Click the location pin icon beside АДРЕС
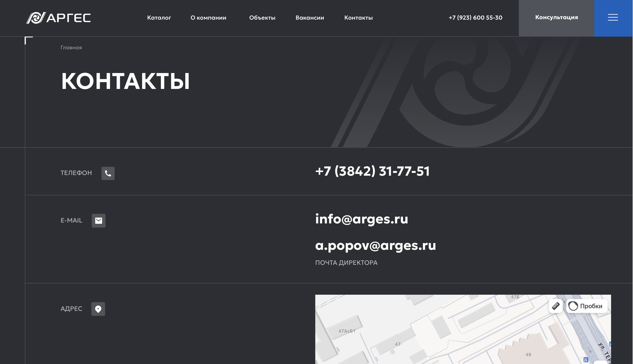This screenshot has width=633, height=364. pyautogui.click(x=98, y=309)
